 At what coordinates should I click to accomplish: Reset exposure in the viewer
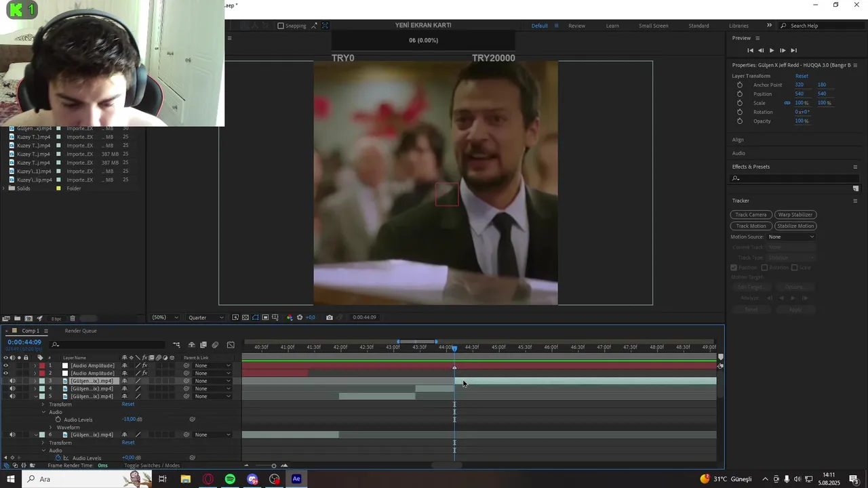point(300,317)
